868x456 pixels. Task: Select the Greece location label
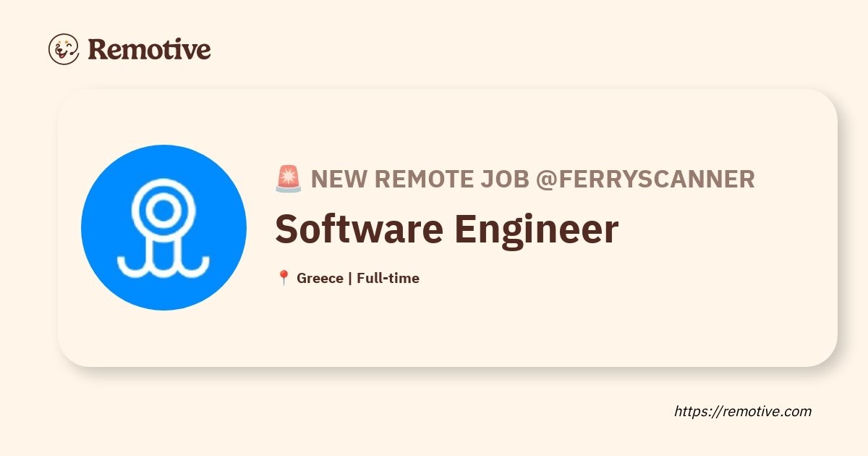coord(320,278)
